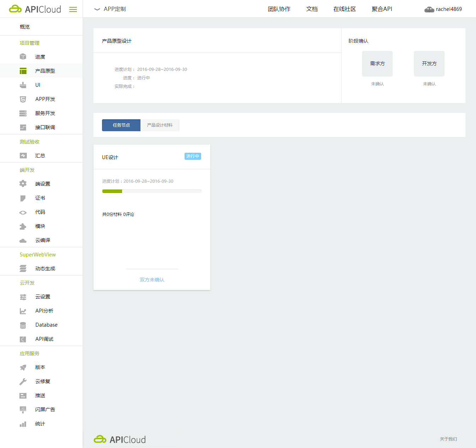Click the 双方未确认 link on UE设计 card
The height and width of the screenshot is (448, 476).
point(152,279)
